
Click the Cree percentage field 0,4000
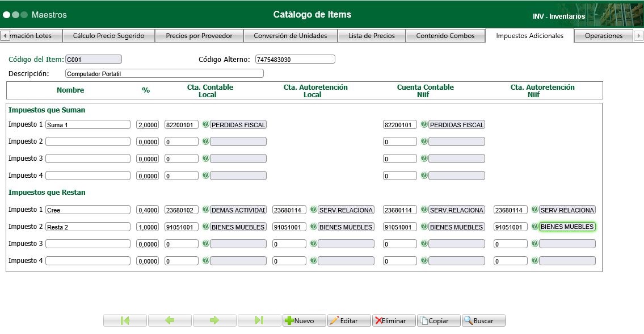[x=148, y=210]
